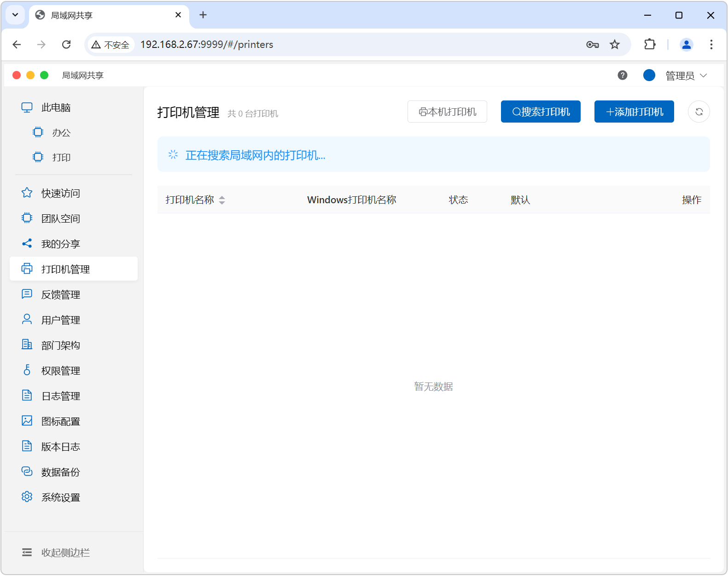Open the saved password key icon
This screenshot has height=576, width=728.
coord(593,44)
